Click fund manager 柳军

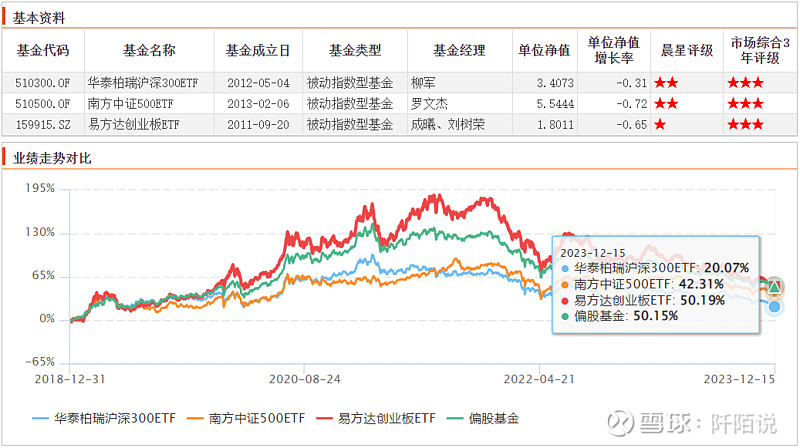point(423,83)
